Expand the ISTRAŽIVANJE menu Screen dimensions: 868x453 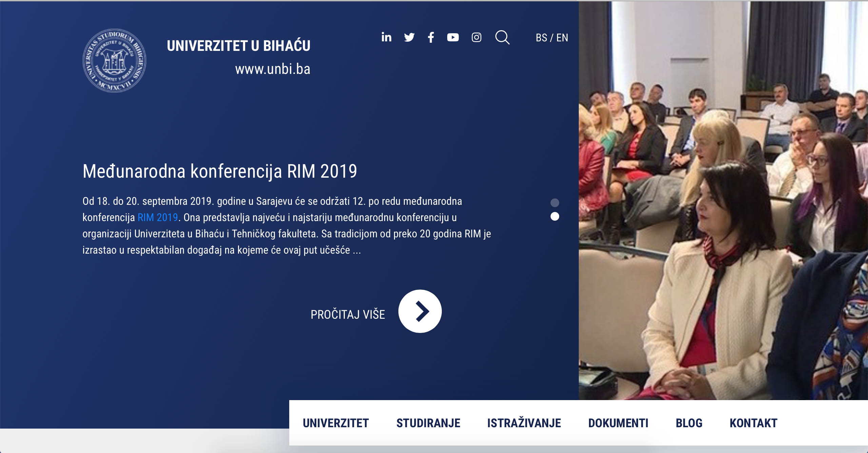point(524,423)
